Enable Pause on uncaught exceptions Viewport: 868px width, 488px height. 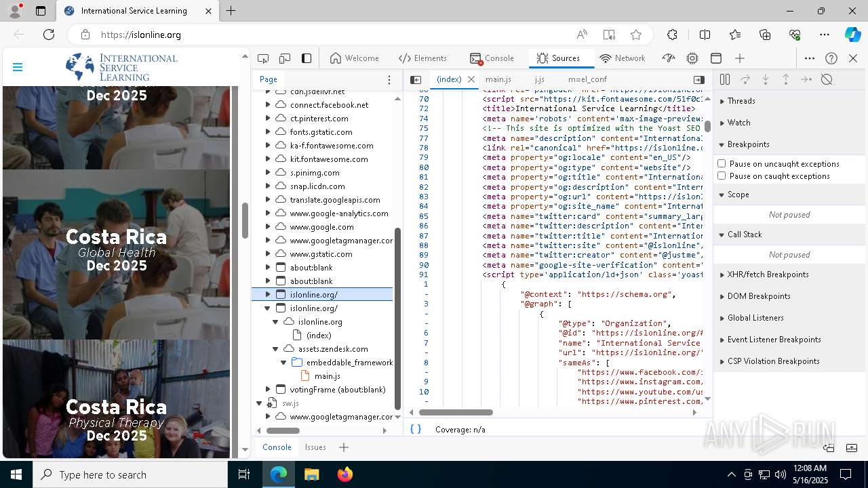click(x=722, y=163)
